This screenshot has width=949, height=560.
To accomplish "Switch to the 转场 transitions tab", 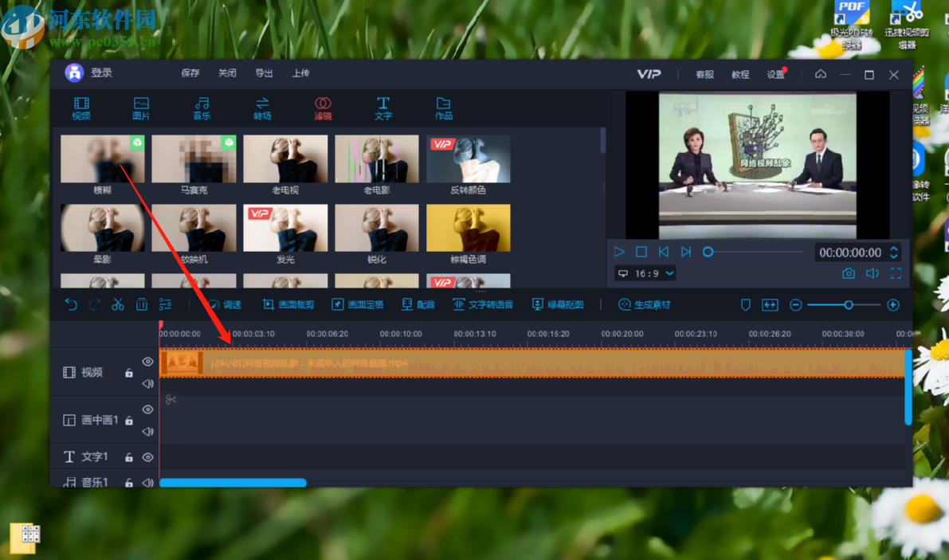I will 262,108.
